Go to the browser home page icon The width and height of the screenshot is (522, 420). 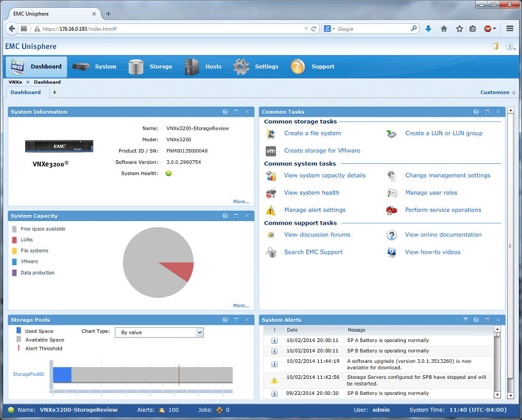pos(444,29)
